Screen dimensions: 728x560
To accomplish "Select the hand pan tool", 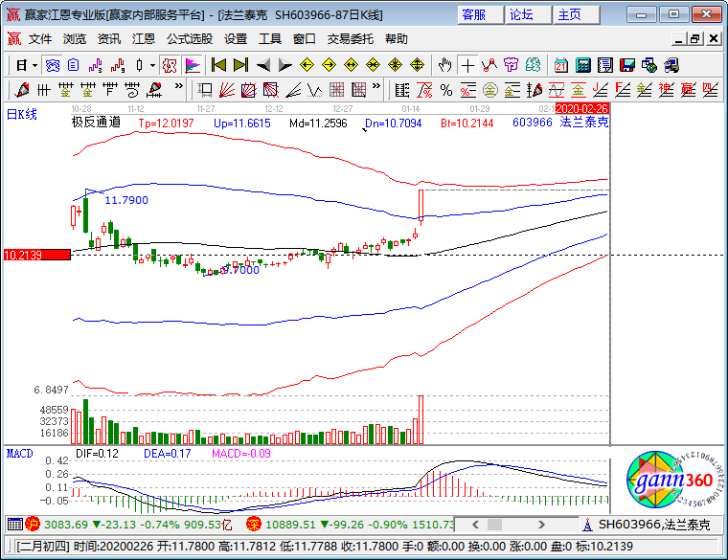I will pyautogui.click(x=444, y=65).
